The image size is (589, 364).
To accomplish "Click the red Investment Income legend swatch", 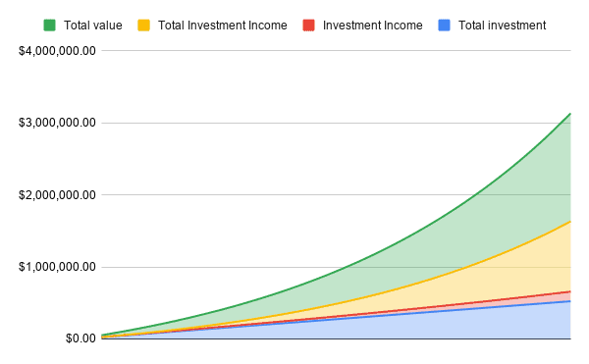I will pos(309,26).
